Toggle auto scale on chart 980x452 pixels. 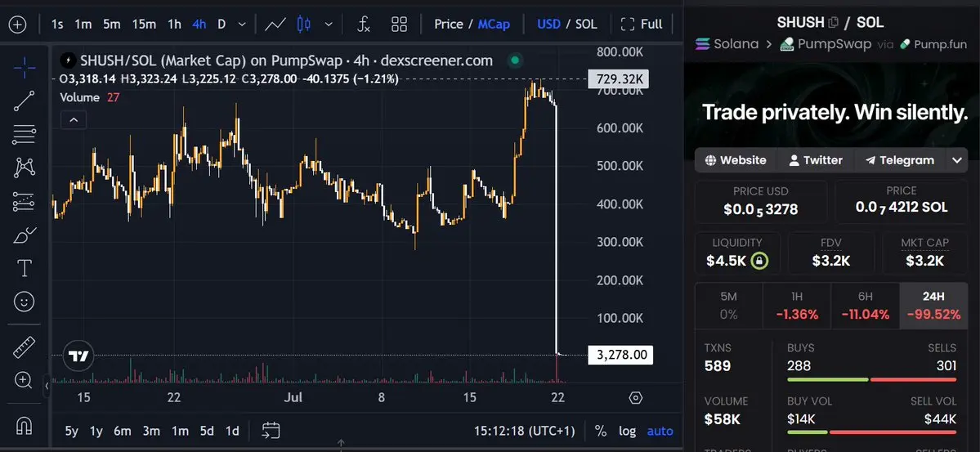point(660,431)
